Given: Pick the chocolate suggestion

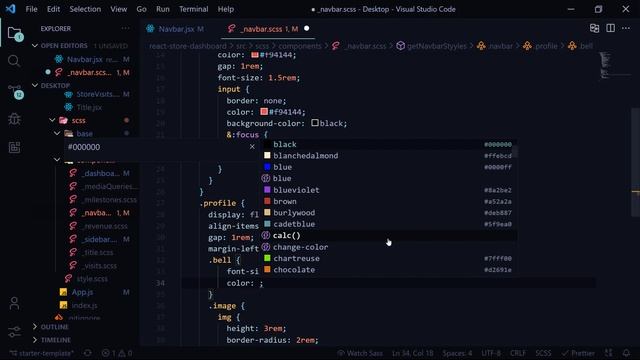Looking at the screenshot, I should tap(389, 270).
